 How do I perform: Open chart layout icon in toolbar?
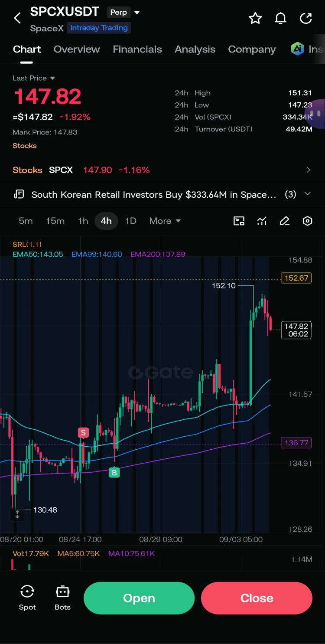tap(239, 221)
